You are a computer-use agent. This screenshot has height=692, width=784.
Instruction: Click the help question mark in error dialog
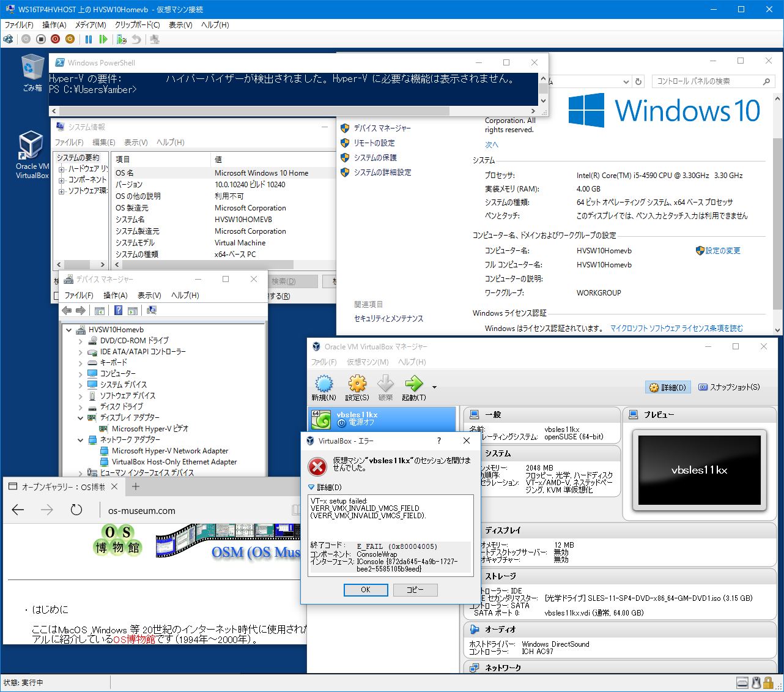pos(439,441)
